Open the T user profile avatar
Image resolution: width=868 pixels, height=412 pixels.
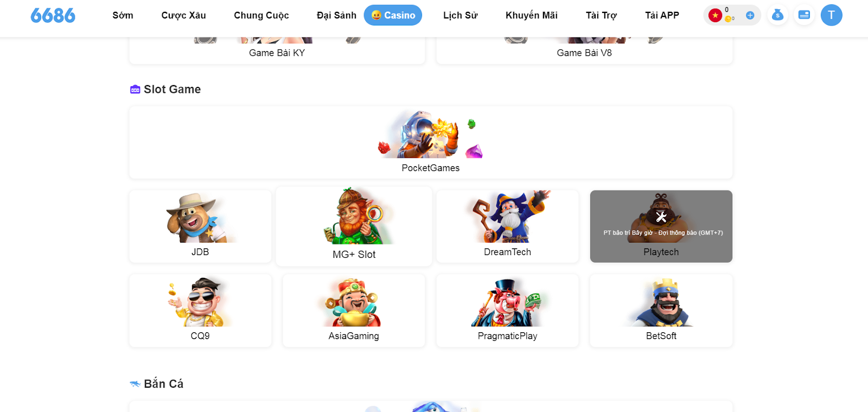[831, 15]
